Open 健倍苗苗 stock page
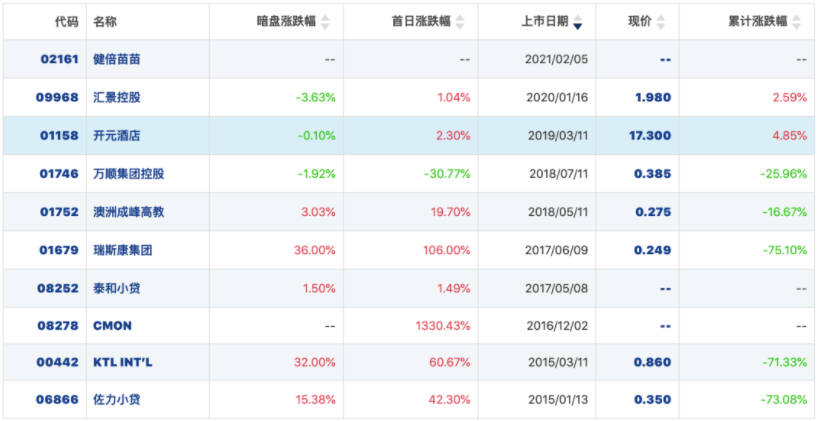This screenshot has width=820, height=421. click(x=117, y=59)
